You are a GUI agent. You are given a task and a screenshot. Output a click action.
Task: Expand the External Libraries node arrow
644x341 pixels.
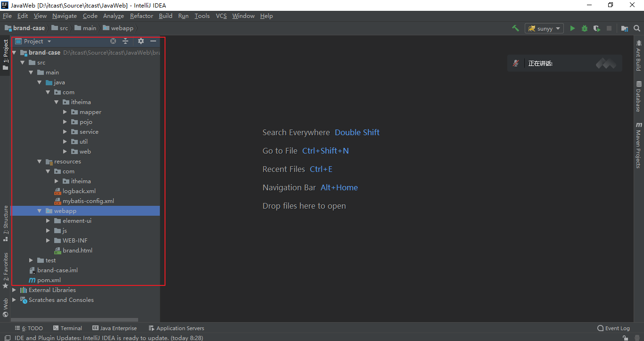click(x=15, y=290)
